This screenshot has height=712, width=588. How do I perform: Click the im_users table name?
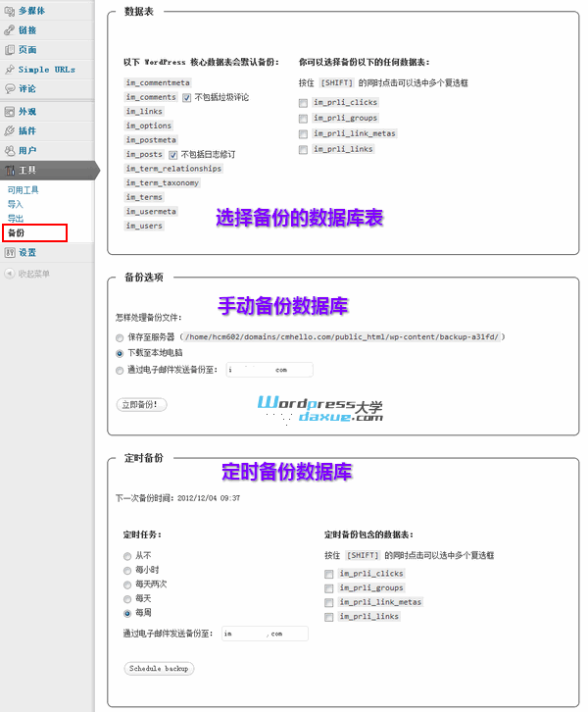coord(144,226)
